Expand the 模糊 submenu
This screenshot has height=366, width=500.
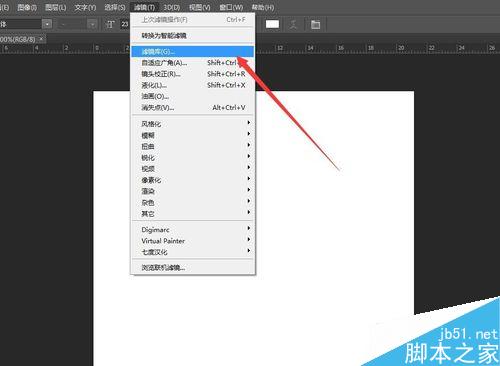[193, 135]
